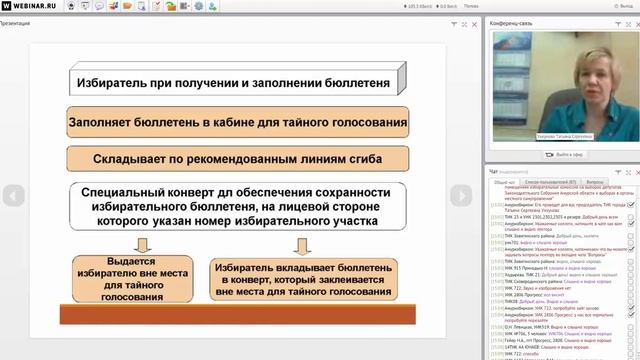Pin the Чат panel
This screenshot has height=360, width=640.
pyautogui.click(x=618, y=173)
